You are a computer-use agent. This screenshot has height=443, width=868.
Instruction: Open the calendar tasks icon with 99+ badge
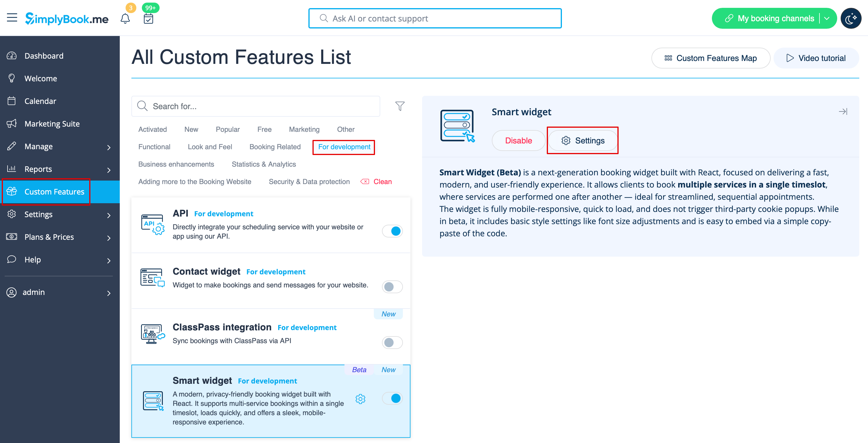tap(148, 19)
